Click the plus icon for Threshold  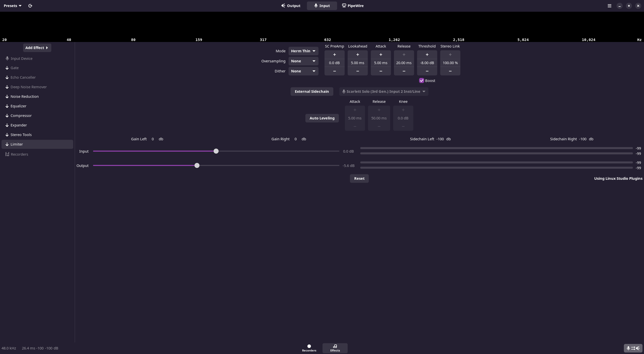pos(427,55)
